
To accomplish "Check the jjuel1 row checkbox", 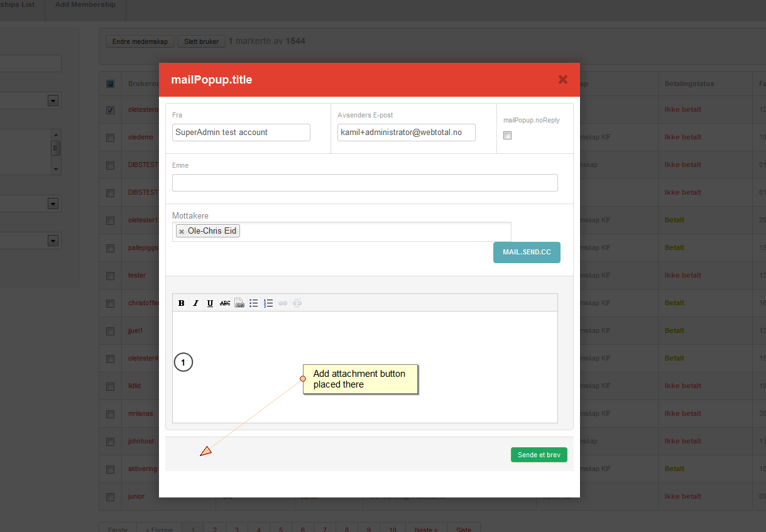I will (111, 331).
